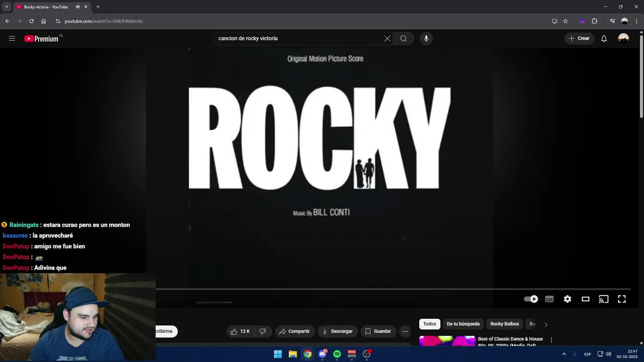Select the Rocky Balboa filter chip
644x362 pixels.
pyautogui.click(x=505, y=324)
